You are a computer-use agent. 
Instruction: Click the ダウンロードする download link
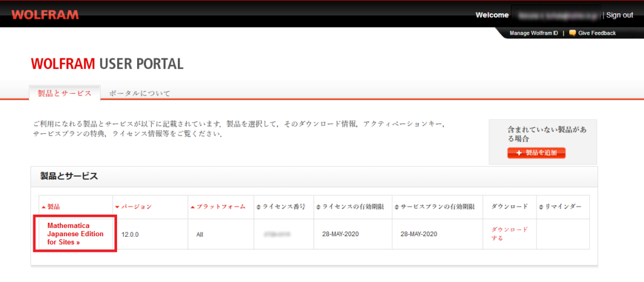[x=509, y=234]
